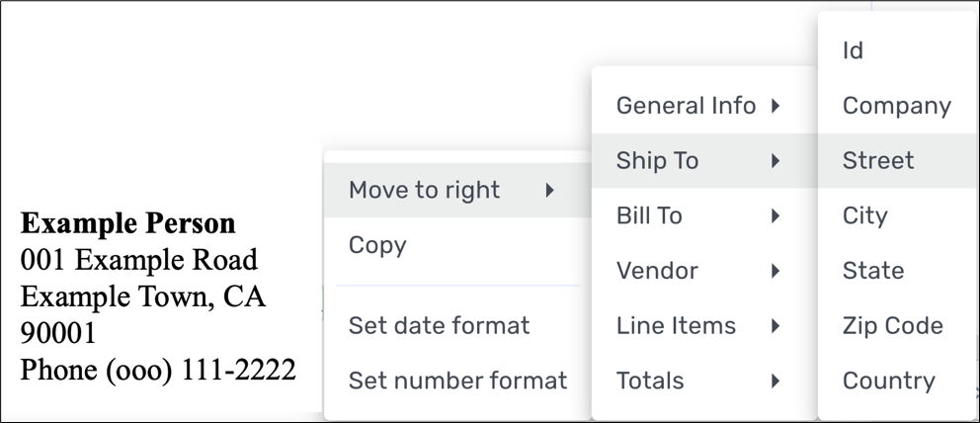
Task: Expand the Ship To submenu arrow
Action: coord(776,161)
